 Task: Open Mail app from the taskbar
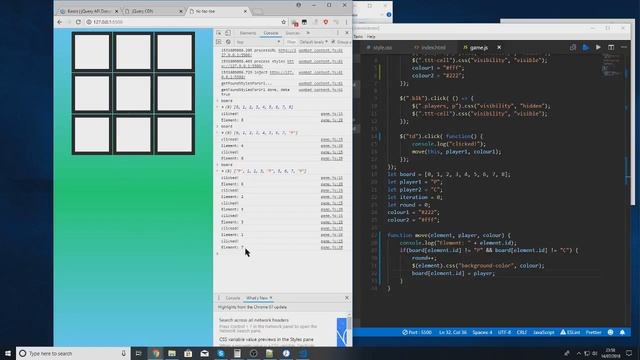coord(204,353)
